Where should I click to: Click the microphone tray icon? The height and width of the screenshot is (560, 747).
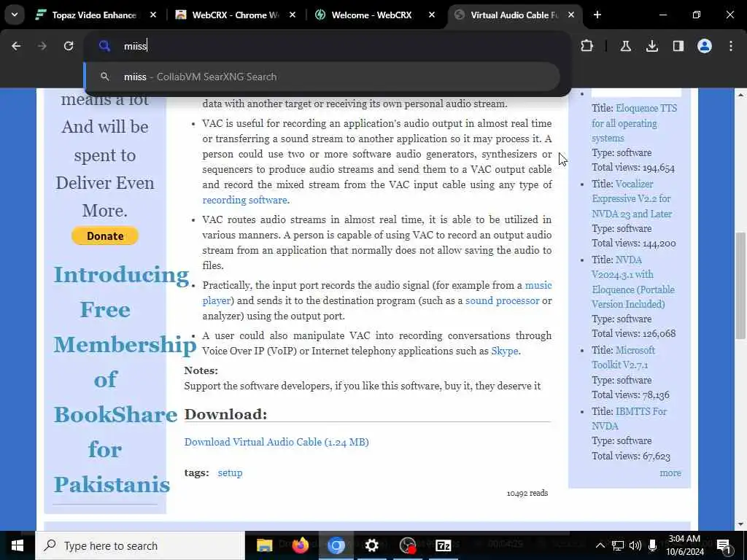tap(653, 545)
